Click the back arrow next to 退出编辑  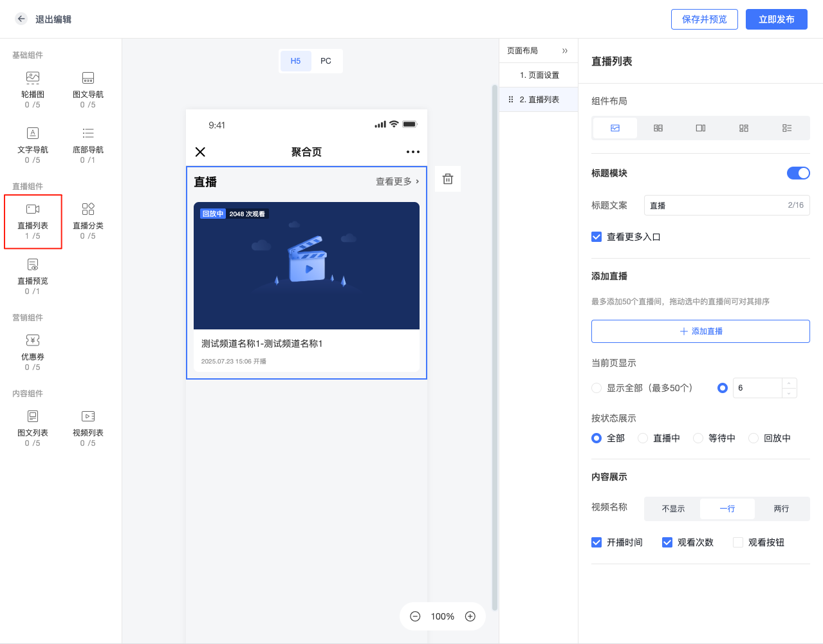(x=21, y=19)
